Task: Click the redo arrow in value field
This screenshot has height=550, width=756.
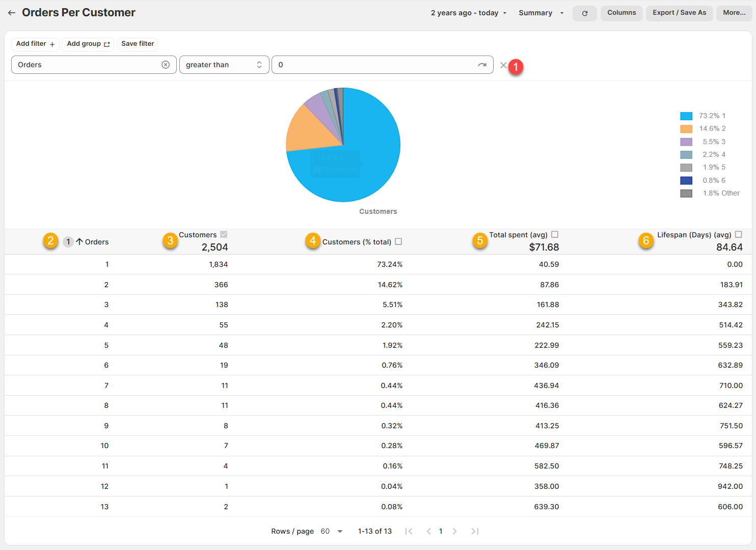Action: point(482,65)
